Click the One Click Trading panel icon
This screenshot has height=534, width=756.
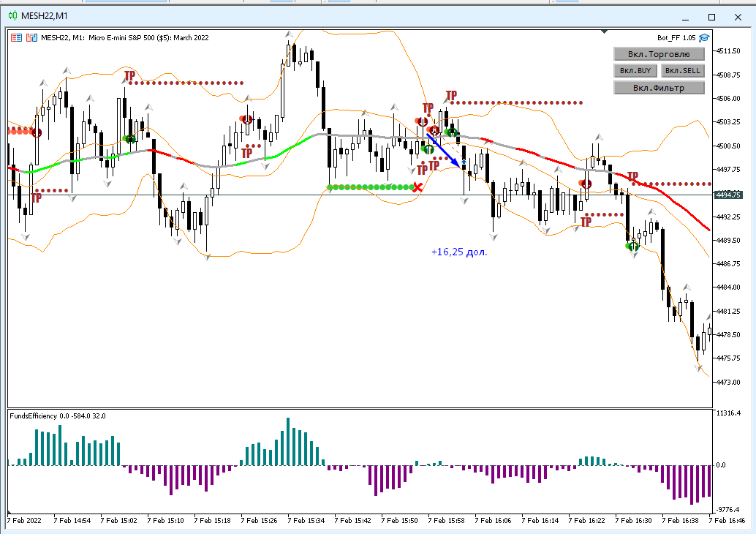click(32, 37)
